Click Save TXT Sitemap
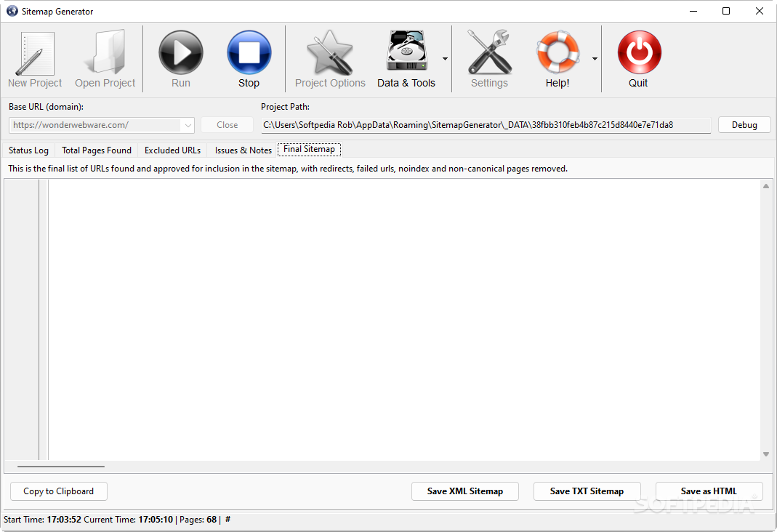The height and width of the screenshot is (532, 777). coord(587,491)
